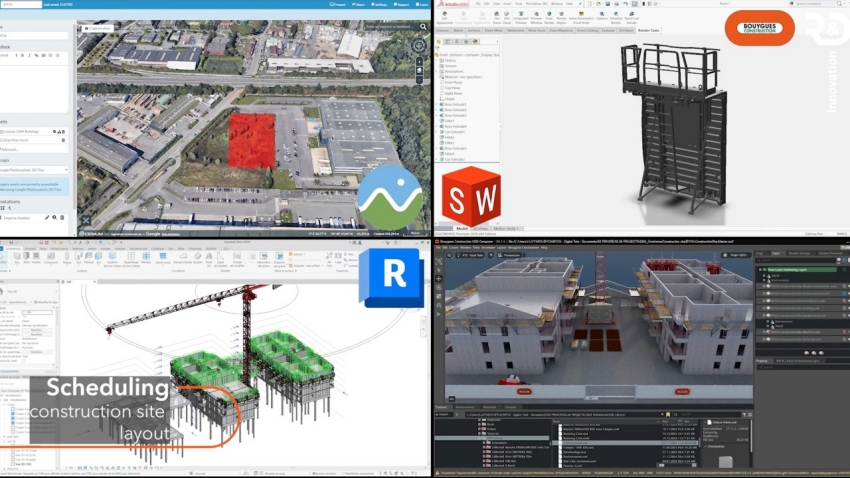The width and height of the screenshot is (850, 478).
Task: Click the Capture view button
Action: point(100,29)
